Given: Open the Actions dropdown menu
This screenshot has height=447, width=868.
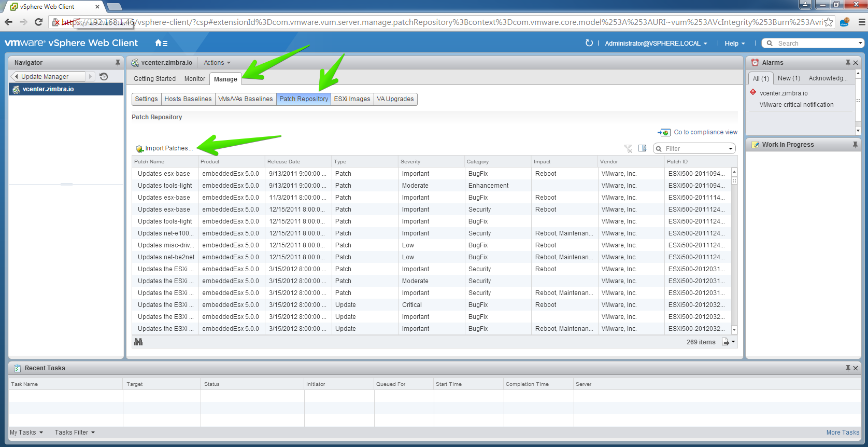Looking at the screenshot, I should pyautogui.click(x=217, y=63).
